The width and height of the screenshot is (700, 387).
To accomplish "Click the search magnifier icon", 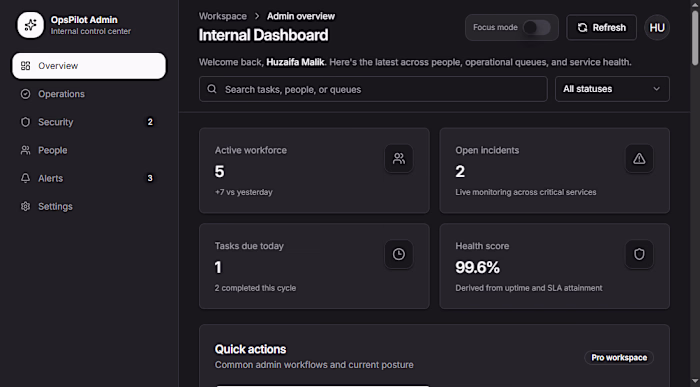I will pos(212,89).
